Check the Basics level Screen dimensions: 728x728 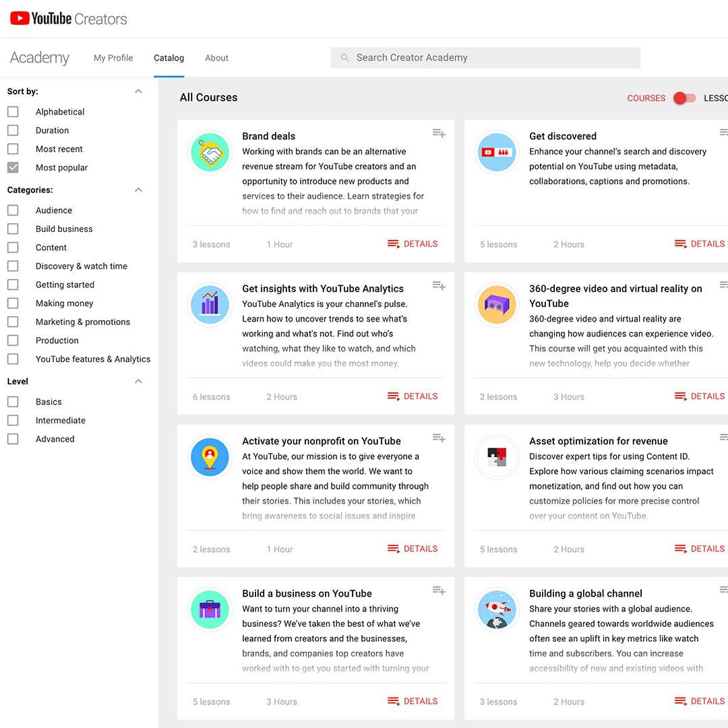[x=13, y=401]
